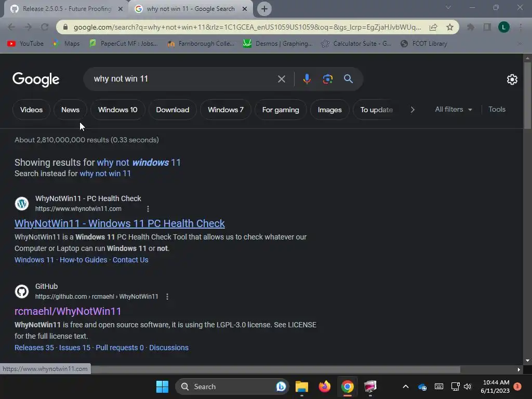This screenshot has width=532, height=399.
Task: Open YouTube bookmark
Action: (26, 44)
